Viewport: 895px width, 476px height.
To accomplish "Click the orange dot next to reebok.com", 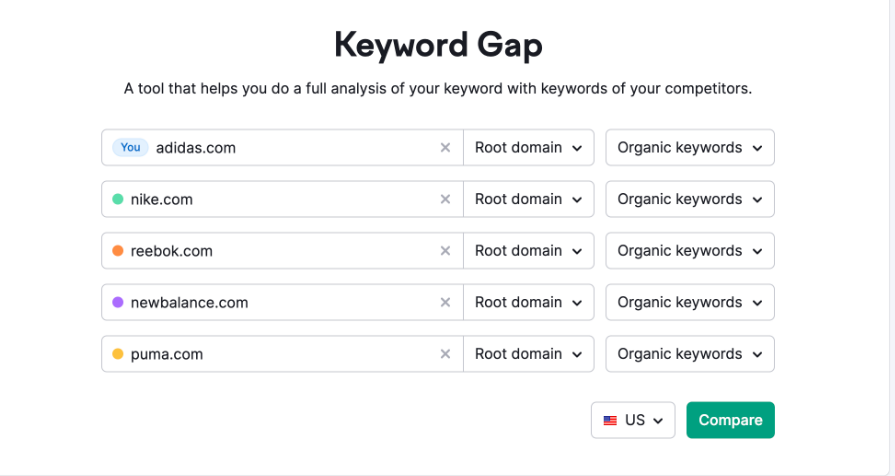I will tap(118, 251).
